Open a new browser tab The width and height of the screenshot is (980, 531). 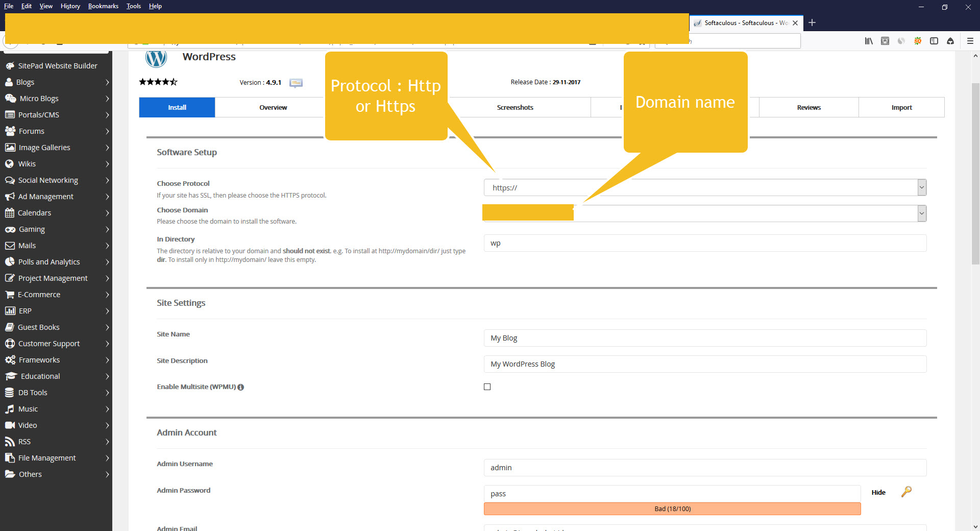pyautogui.click(x=812, y=22)
